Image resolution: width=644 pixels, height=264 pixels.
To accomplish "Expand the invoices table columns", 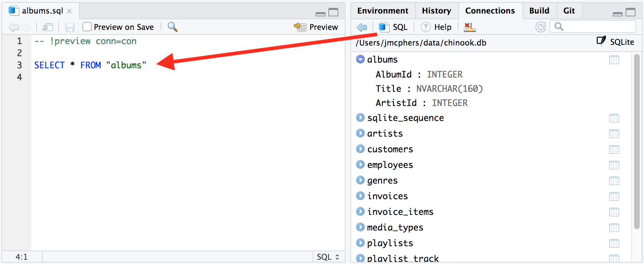I will click(x=360, y=196).
